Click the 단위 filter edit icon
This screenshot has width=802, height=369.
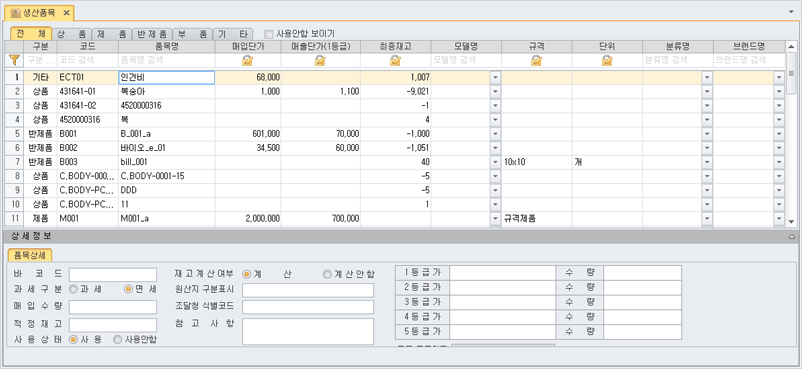click(607, 60)
